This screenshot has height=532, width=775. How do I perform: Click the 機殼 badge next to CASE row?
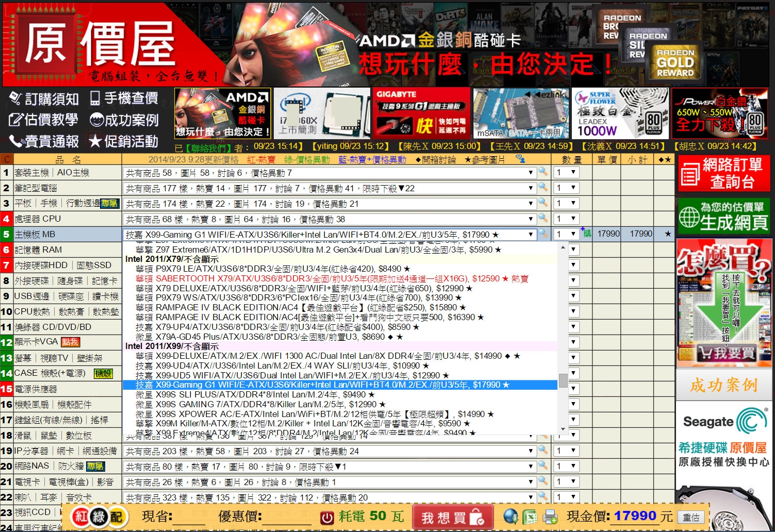[x=103, y=374]
